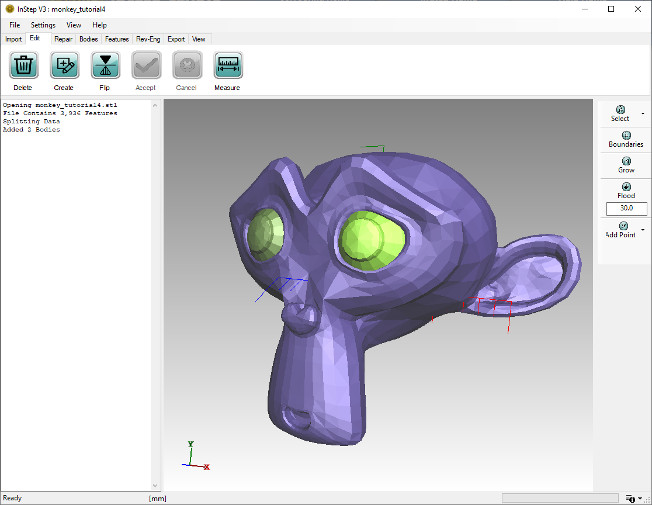
Task: Click the Flood value field showing 30.0
Action: click(x=625, y=209)
